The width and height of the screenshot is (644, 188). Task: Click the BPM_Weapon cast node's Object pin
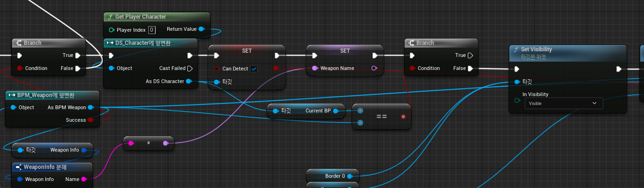coord(13,107)
